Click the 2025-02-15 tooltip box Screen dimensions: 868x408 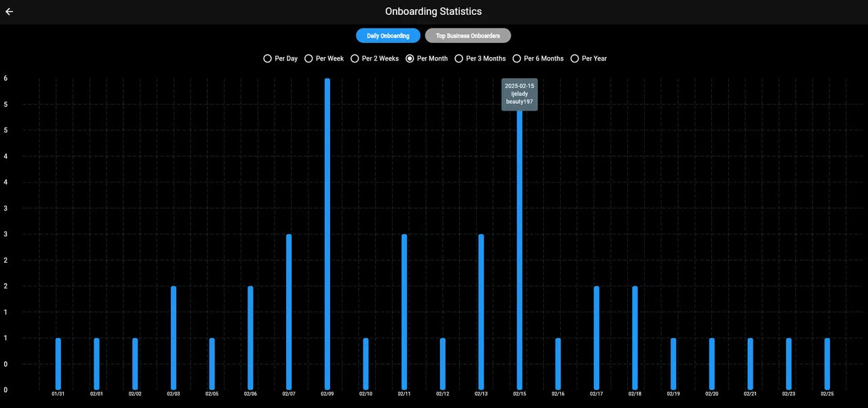coord(519,94)
